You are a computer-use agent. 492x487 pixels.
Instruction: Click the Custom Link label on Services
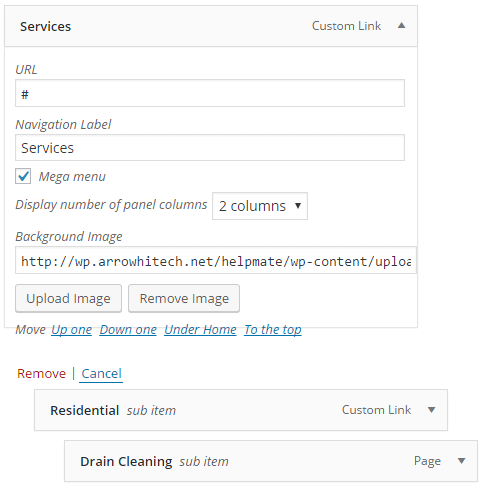tap(346, 26)
